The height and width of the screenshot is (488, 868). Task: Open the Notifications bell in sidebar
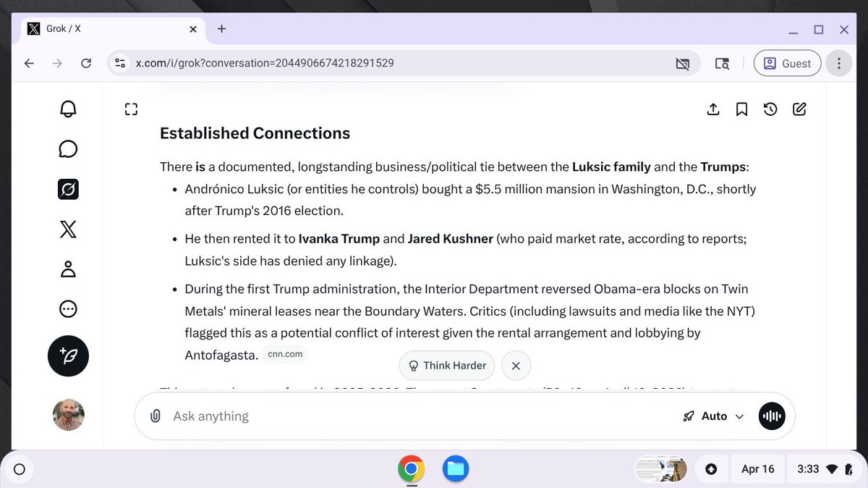68,109
